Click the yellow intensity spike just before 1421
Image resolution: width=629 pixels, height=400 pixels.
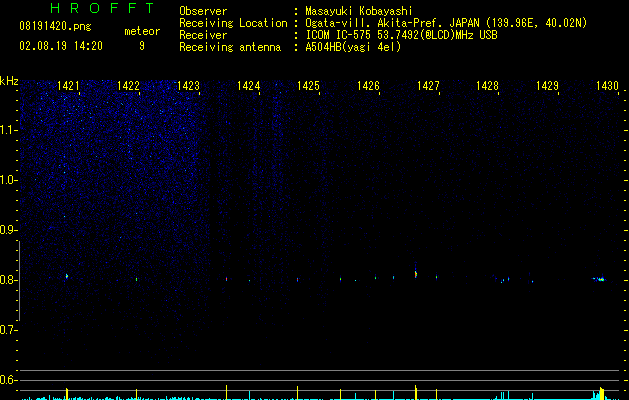[67, 393]
